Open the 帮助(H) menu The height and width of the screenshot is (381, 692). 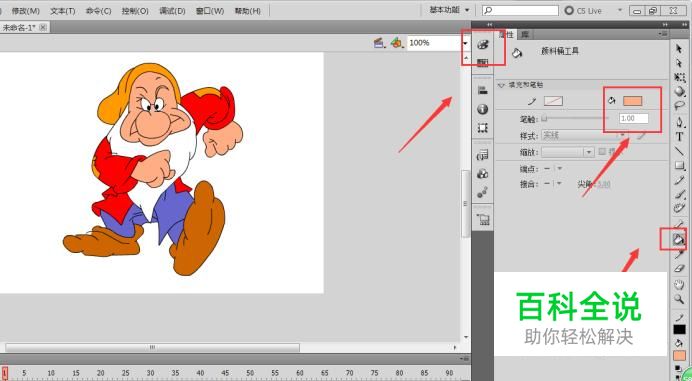pyautogui.click(x=248, y=11)
